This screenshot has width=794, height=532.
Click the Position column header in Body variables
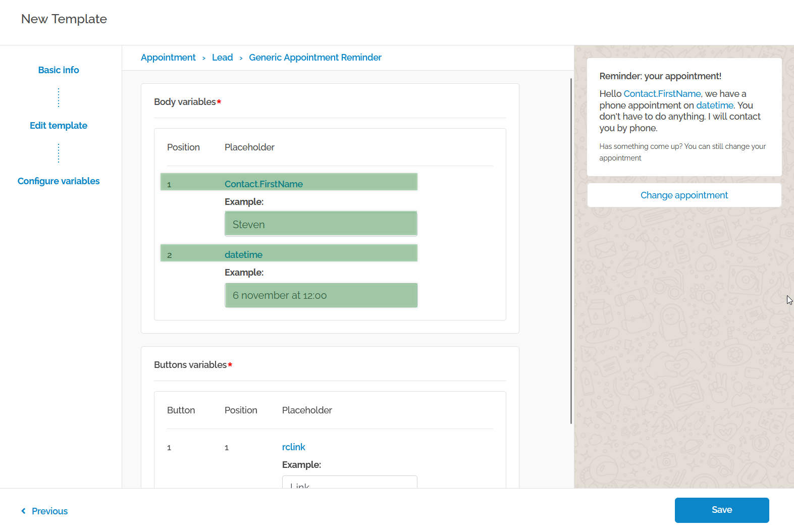183,147
